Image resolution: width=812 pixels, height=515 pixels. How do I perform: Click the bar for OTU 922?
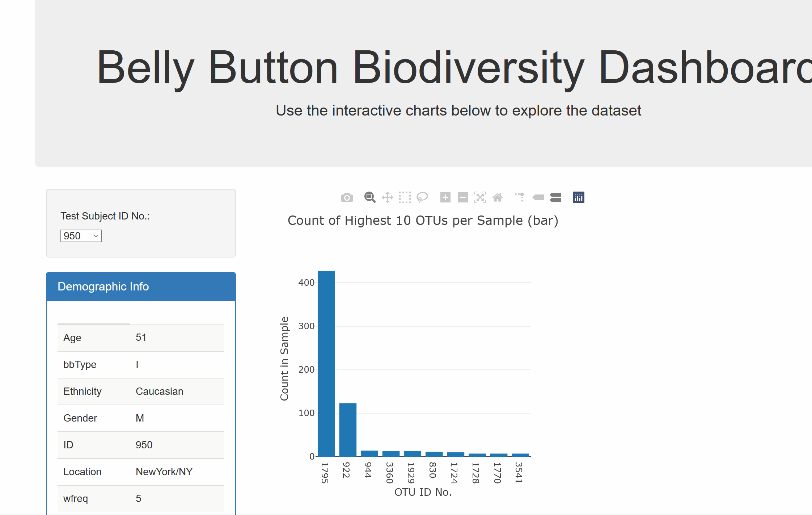click(x=348, y=430)
